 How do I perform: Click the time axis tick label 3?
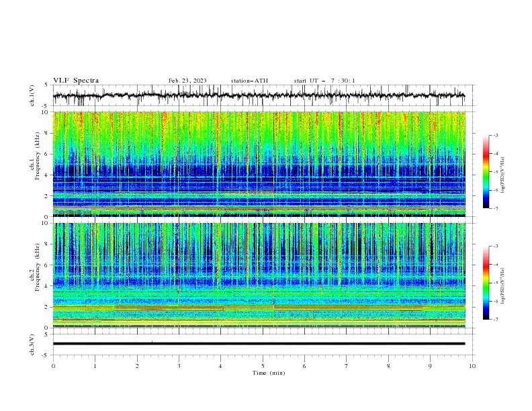pos(179,366)
